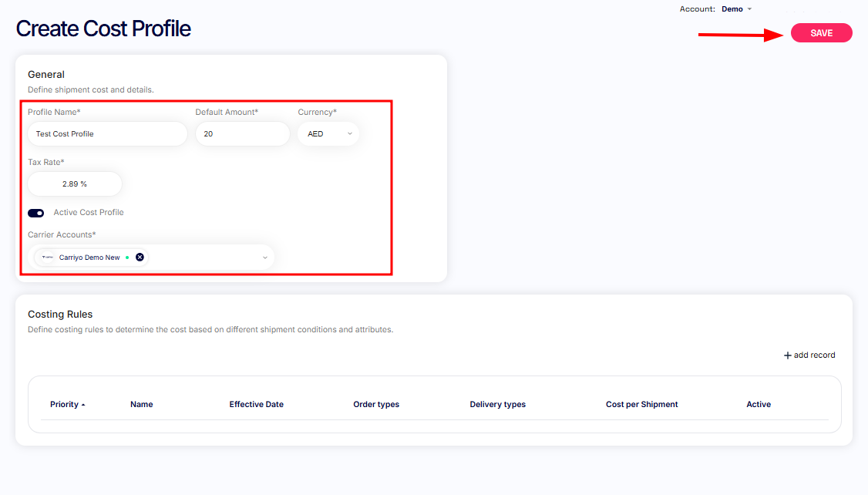Click the Priority sort arrow
868x495 pixels.
83,405
